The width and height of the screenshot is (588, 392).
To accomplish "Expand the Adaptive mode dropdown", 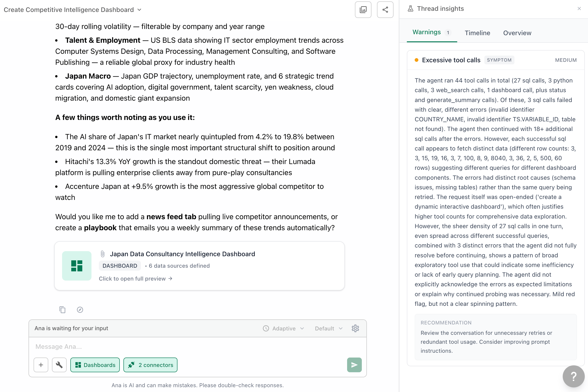I will [284, 328].
